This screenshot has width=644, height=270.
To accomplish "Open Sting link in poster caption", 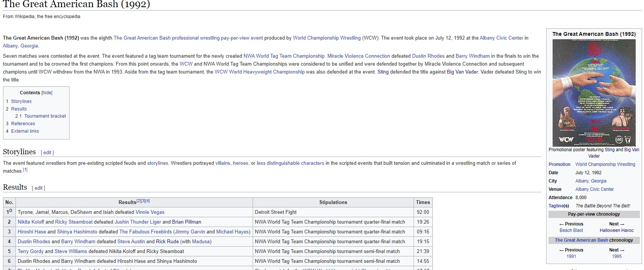I will click(x=609, y=150).
